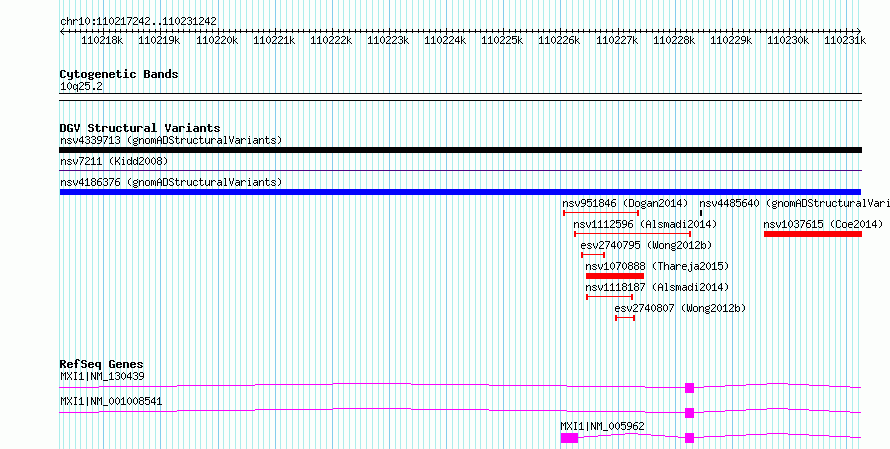Select the red nsv1112596 variant span
Image resolution: width=890 pixels, height=449 pixels.
pos(632,234)
